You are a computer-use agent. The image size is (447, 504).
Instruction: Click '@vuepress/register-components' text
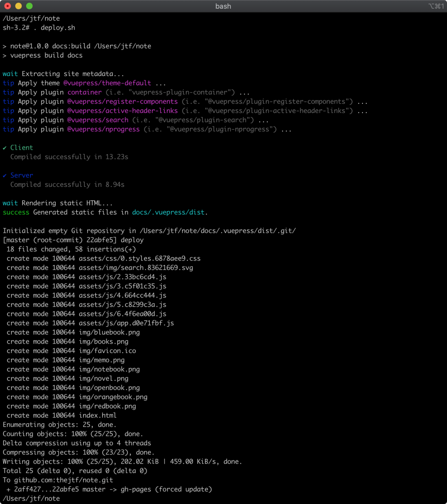pos(123,101)
